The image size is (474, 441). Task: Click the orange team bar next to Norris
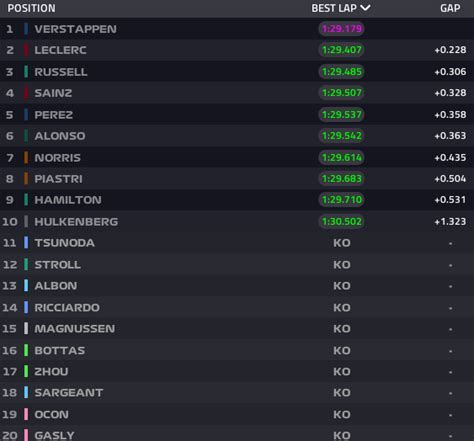click(26, 157)
